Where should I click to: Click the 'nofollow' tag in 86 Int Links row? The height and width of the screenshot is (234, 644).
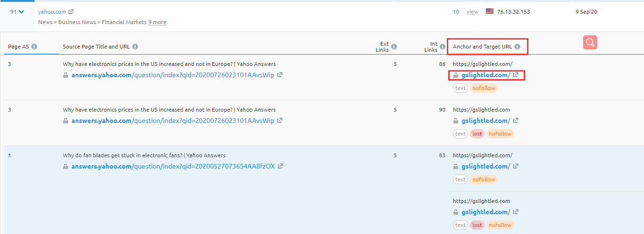coord(484,88)
